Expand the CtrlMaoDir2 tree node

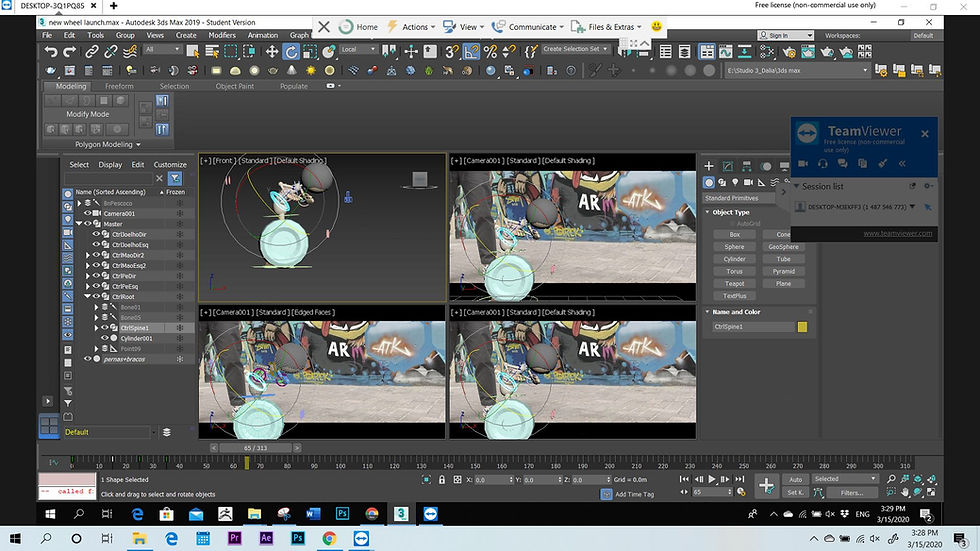pyautogui.click(x=88, y=255)
